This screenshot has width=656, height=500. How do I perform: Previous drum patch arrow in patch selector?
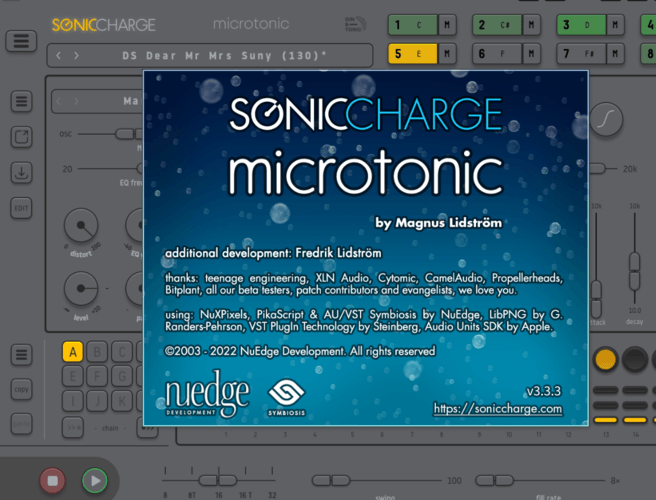[x=59, y=101]
